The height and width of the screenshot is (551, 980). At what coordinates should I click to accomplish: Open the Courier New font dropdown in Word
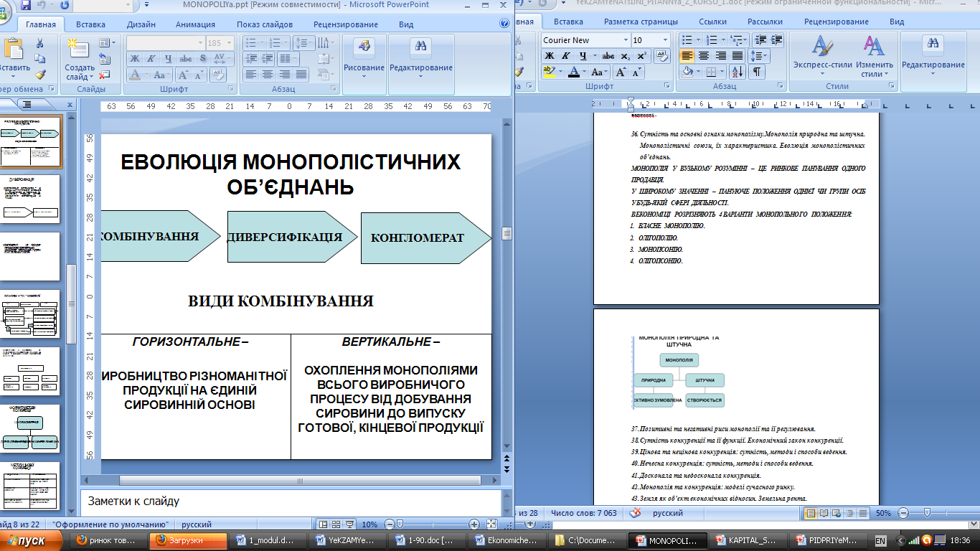[626, 40]
